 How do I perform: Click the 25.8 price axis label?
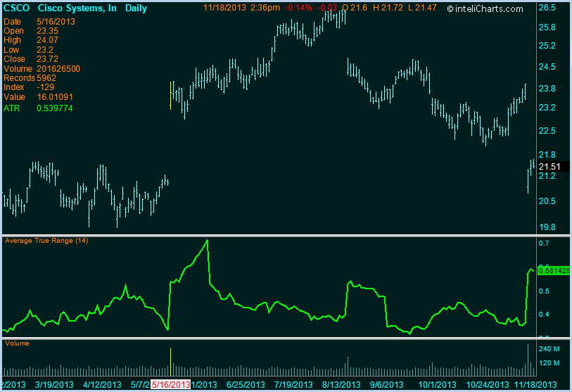tap(547, 27)
